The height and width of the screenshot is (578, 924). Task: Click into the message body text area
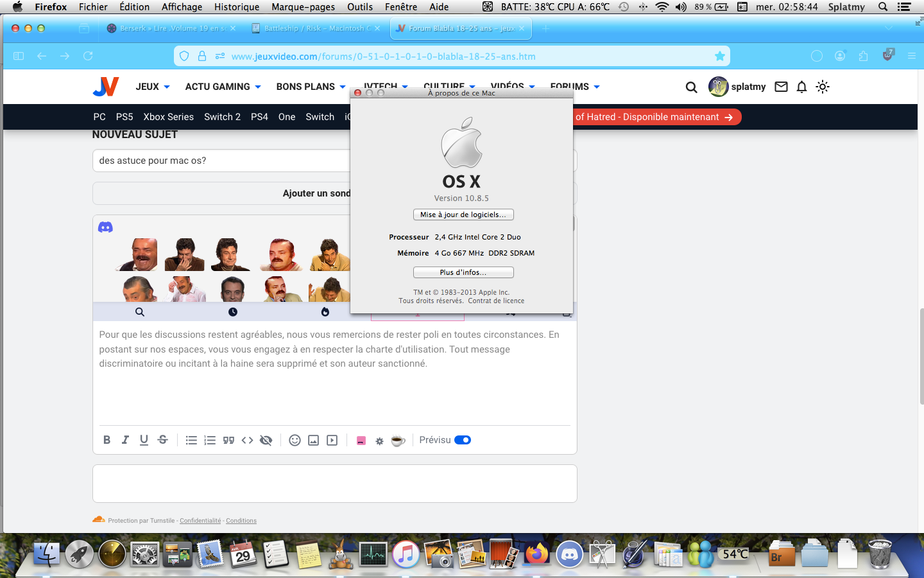click(x=335, y=372)
